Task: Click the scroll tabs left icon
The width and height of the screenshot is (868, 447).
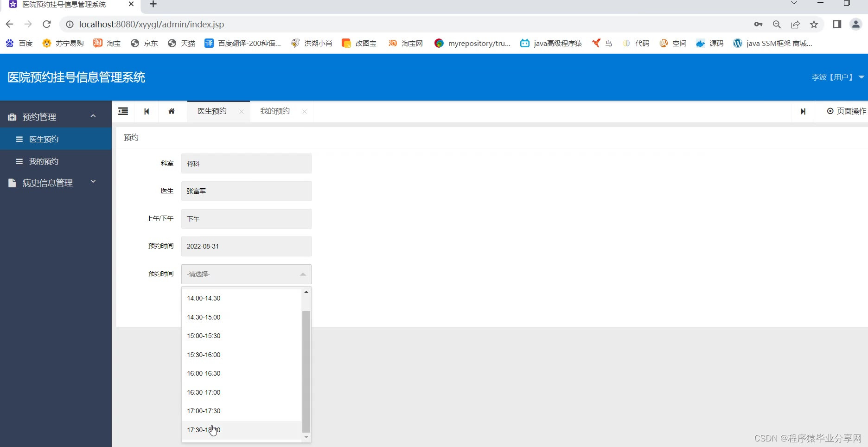Action: (147, 111)
